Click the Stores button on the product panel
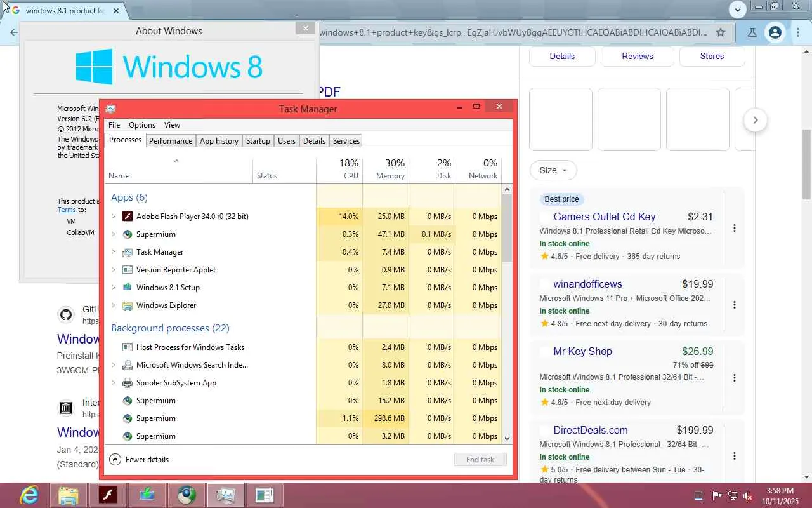Image resolution: width=812 pixels, height=508 pixels. [x=712, y=56]
